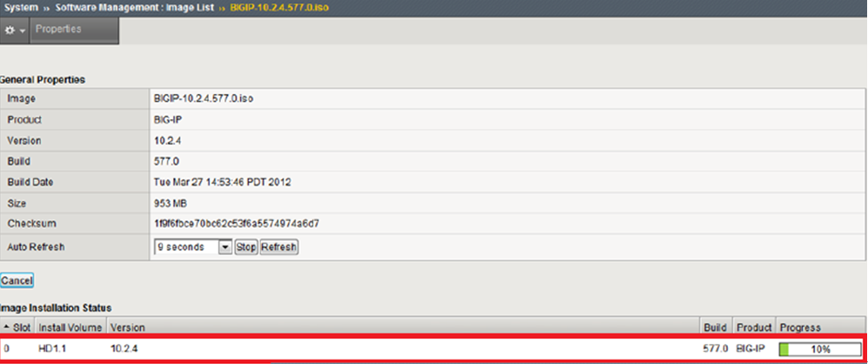Click the Checksum label cell
The width and height of the screenshot is (868, 364).
(75, 224)
